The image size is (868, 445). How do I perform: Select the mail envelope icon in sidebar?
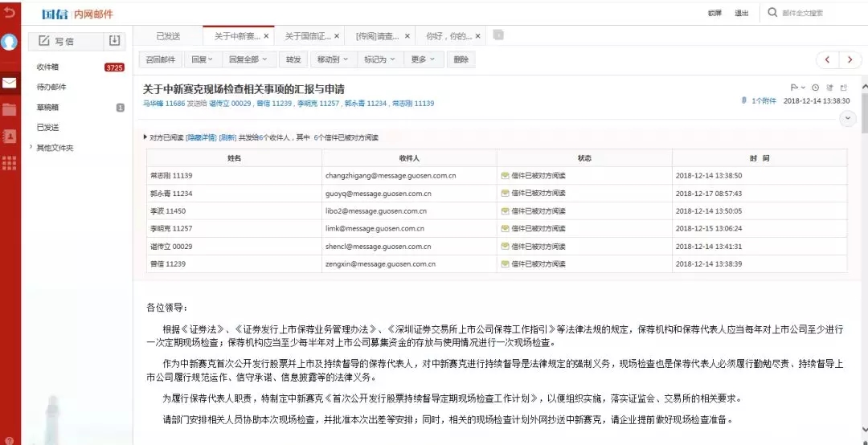pyautogui.click(x=10, y=83)
